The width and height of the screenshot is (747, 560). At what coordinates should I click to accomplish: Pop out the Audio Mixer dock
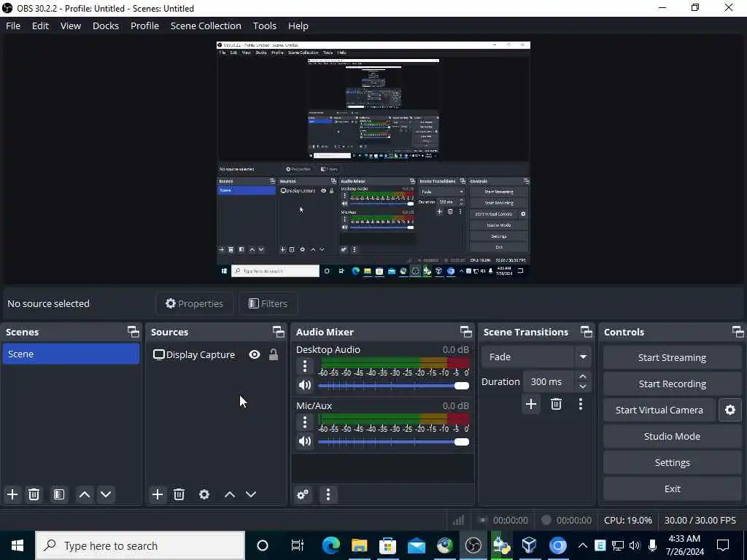(x=466, y=332)
